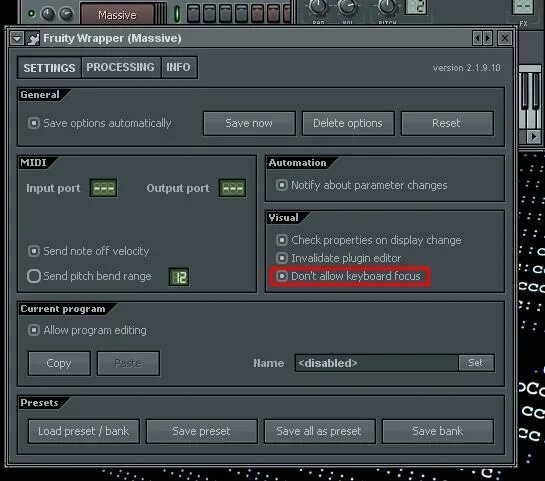The image size is (545, 481).
Task: Click the Save now button
Action: point(249,123)
